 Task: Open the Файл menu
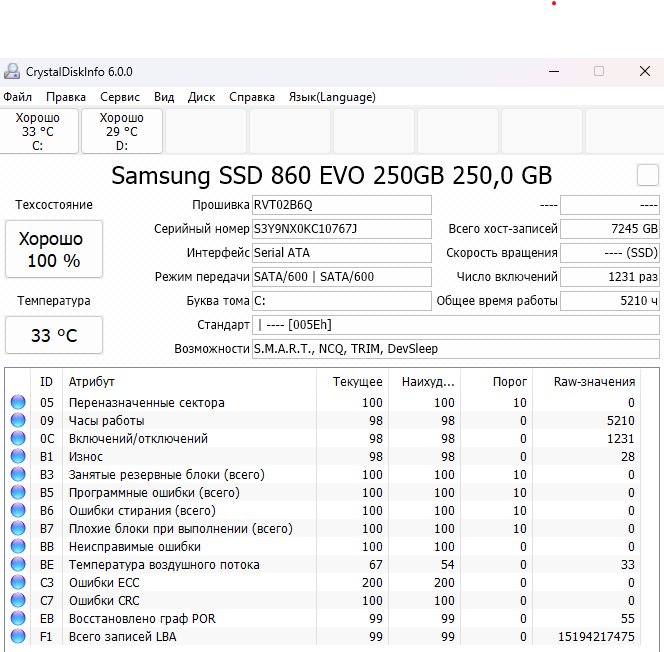click(17, 97)
